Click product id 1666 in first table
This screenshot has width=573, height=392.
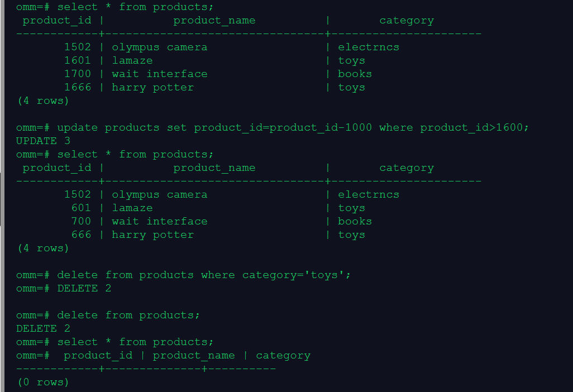pos(78,87)
